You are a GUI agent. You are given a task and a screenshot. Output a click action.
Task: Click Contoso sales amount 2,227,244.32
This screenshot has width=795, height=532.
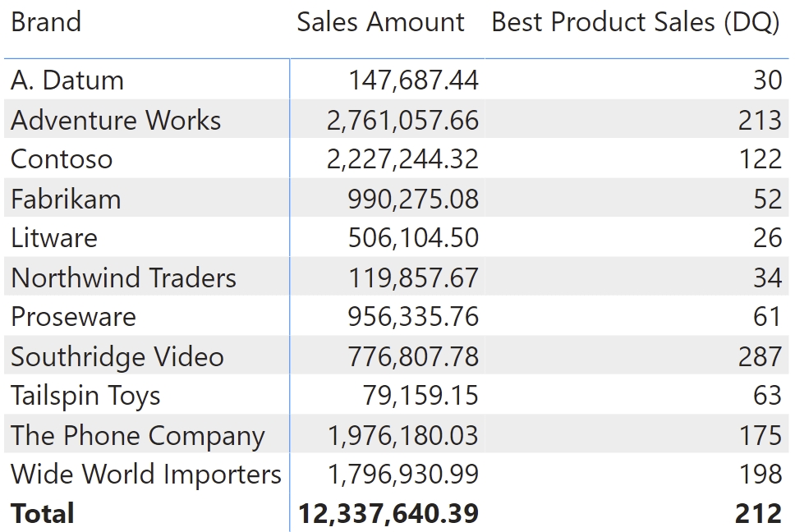click(402, 159)
